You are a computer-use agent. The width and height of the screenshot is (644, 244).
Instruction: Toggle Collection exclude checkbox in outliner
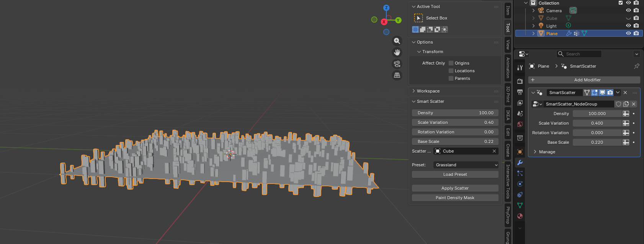pos(621,3)
